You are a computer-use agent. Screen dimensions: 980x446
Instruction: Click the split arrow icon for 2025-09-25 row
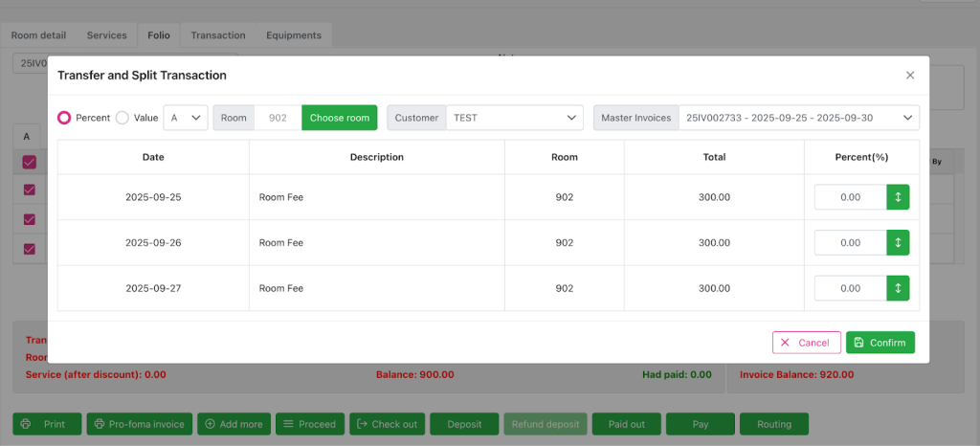pyautogui.click(x=898, y=197)
